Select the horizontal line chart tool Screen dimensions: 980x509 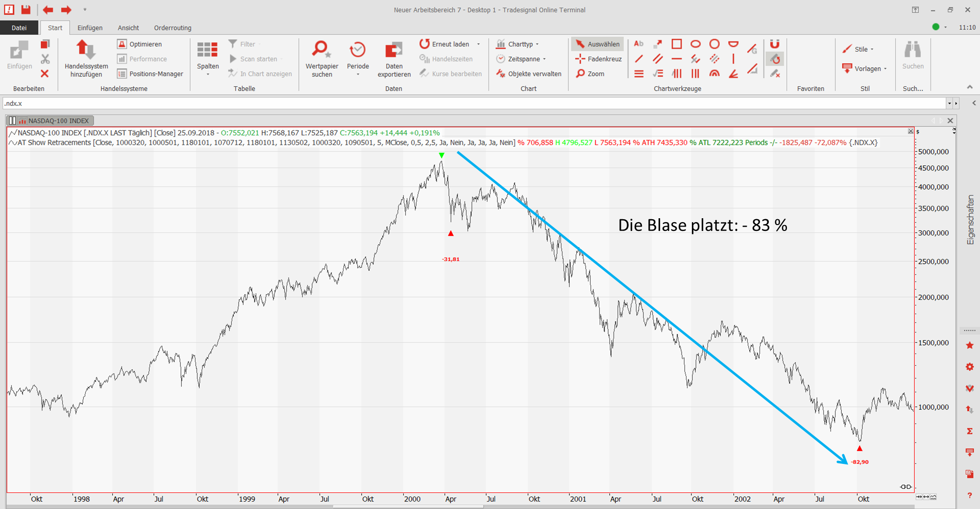[x=676, y=59]
